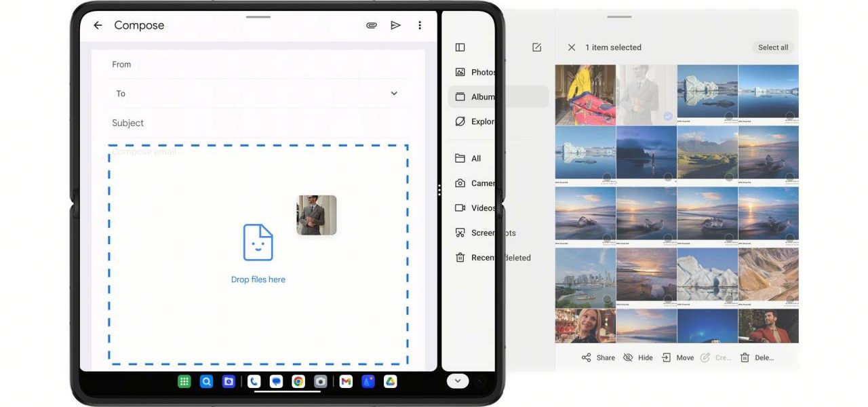This screenshot has width=868, height=407.
Task: Click the 'Drop files here' text
Action: pyautogui.click(x=258, y=279)
